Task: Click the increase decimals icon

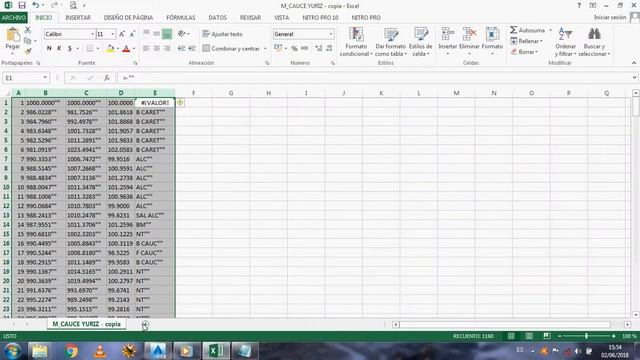Action: [318, 49]
